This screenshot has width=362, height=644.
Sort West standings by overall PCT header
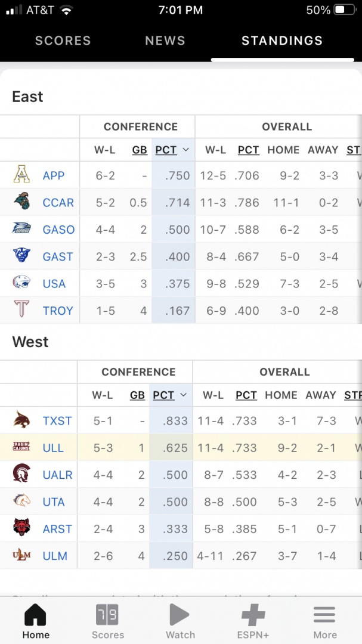[246, 395]
